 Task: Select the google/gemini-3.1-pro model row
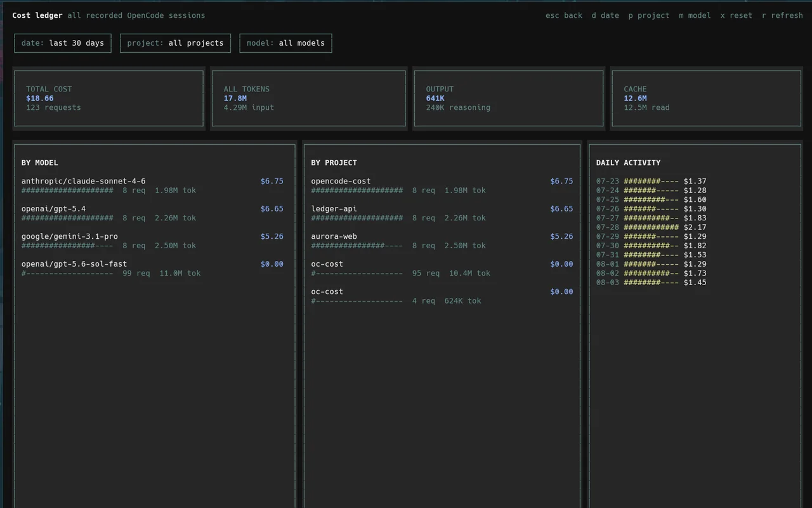(x=152, y=241)
